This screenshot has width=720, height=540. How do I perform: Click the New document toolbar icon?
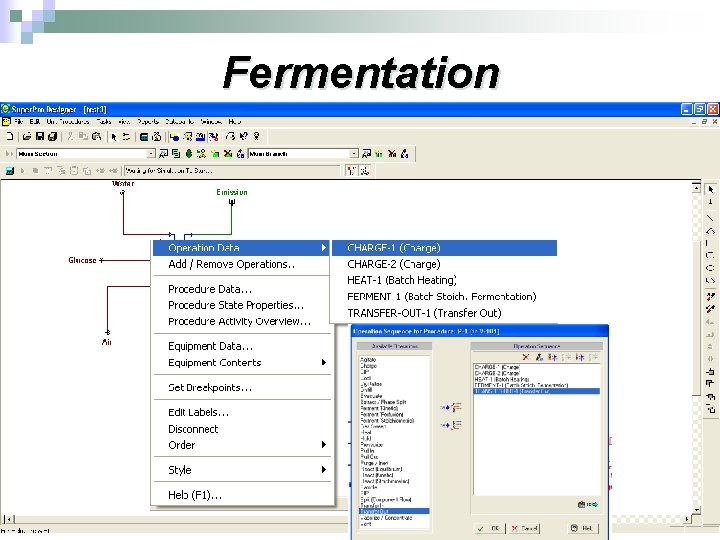(x=10, y=136)
